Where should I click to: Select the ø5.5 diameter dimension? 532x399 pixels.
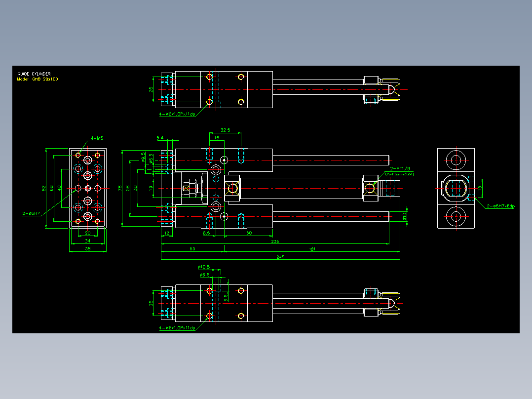click(x=151, y=158)
